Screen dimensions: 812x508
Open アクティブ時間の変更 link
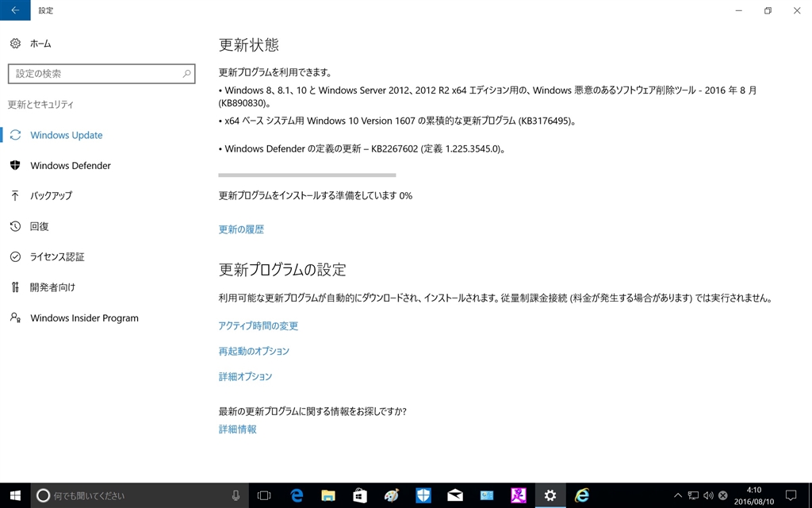(x=259, y=326)
